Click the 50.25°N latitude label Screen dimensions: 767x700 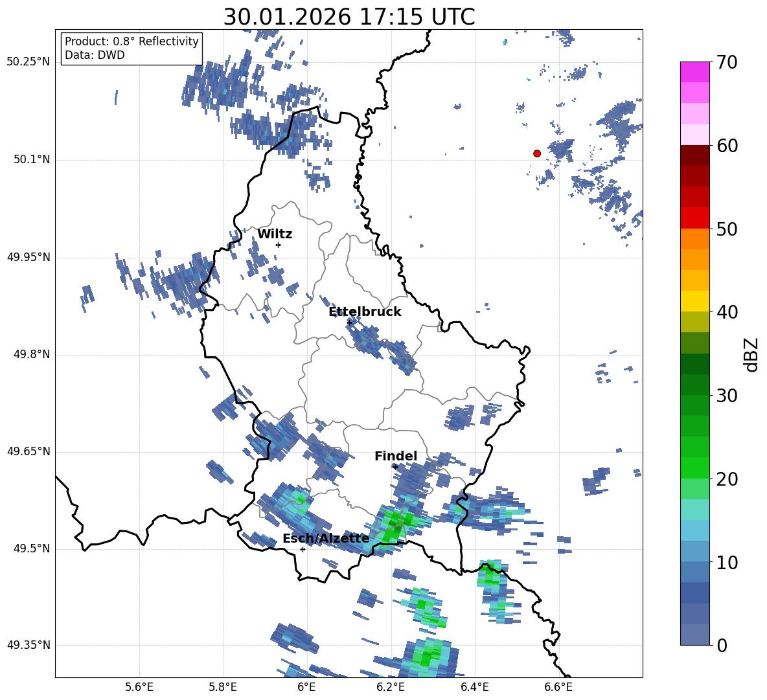[29, 62]
